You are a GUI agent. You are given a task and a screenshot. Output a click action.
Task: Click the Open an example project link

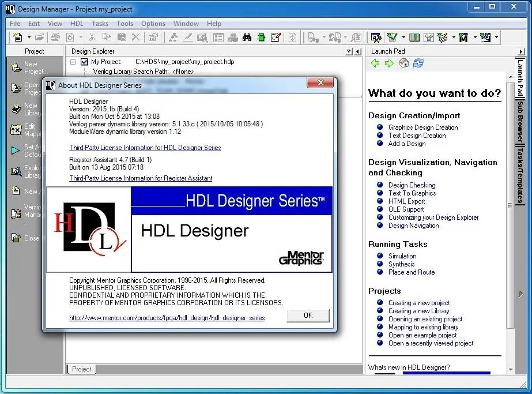[x=422, y=335]
